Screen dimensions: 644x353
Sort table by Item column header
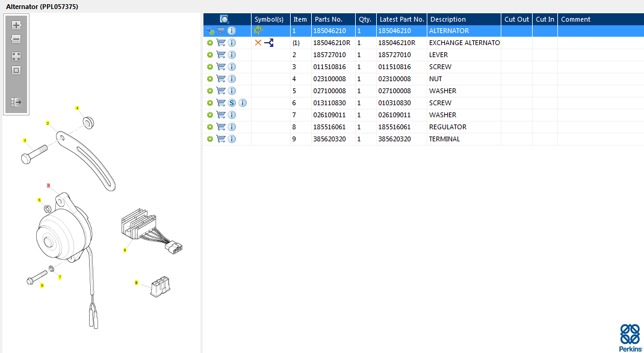coord(301,19)
